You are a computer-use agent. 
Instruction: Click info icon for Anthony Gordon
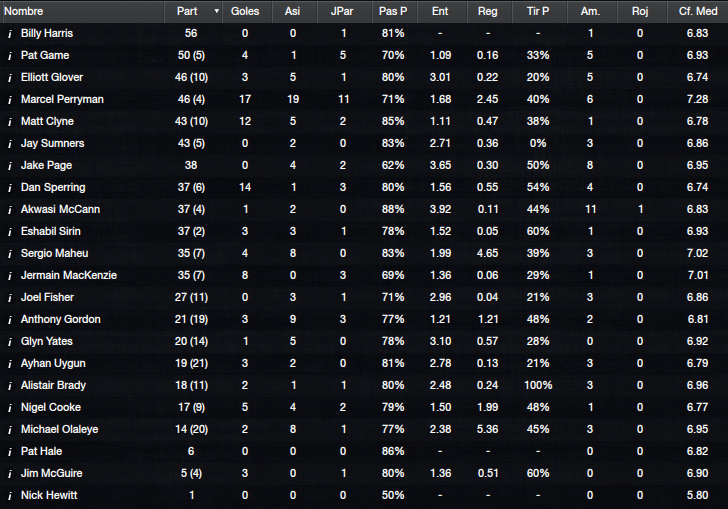(10, 320)
